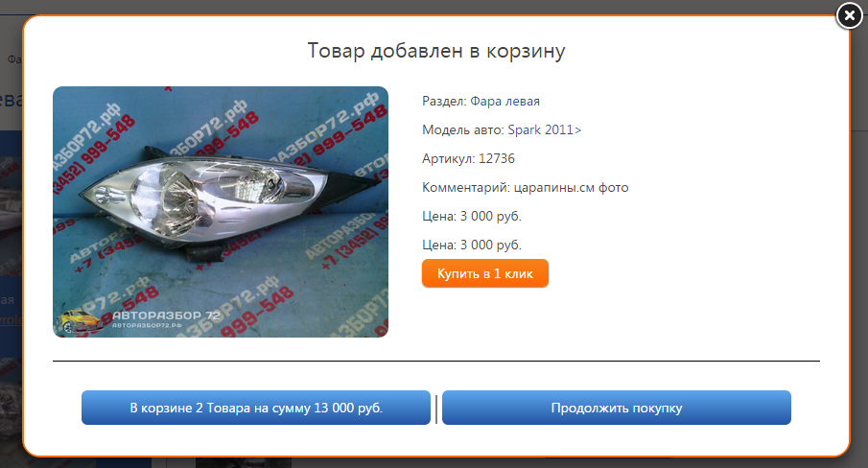Click the horizontal separator line under product details
The image size is (868, 468).
pyautogui.click(x=436, y=361)
